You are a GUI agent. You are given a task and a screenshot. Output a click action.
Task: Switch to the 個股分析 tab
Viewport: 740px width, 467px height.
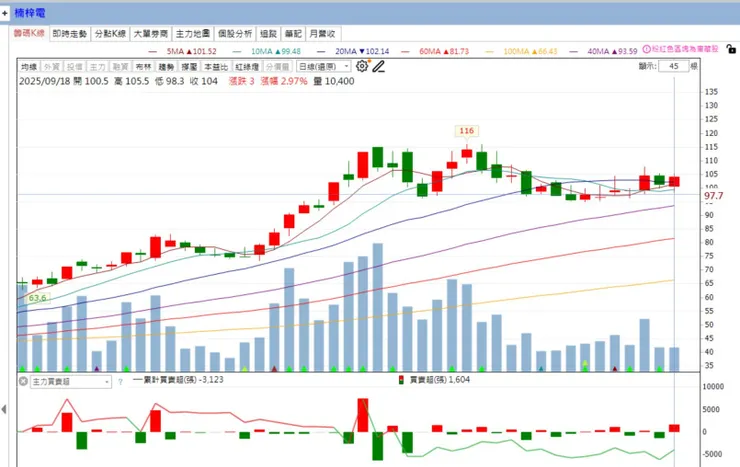pos(235,33)
